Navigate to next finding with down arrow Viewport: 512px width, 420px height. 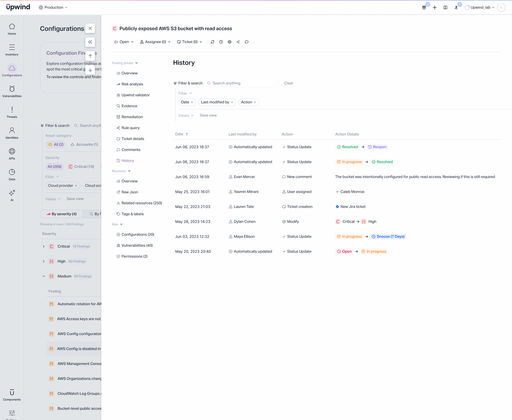[90, 70]
